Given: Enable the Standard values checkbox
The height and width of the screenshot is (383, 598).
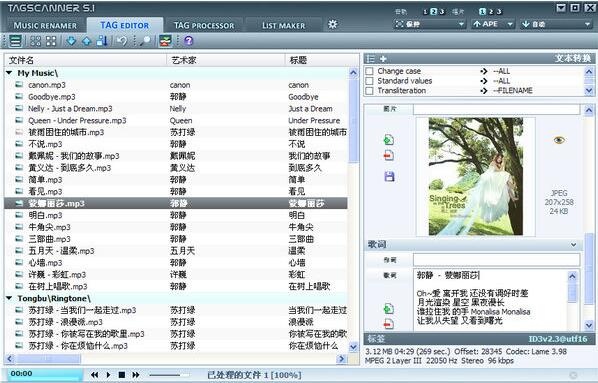Looking at the screenshot, I should (369, 81).
